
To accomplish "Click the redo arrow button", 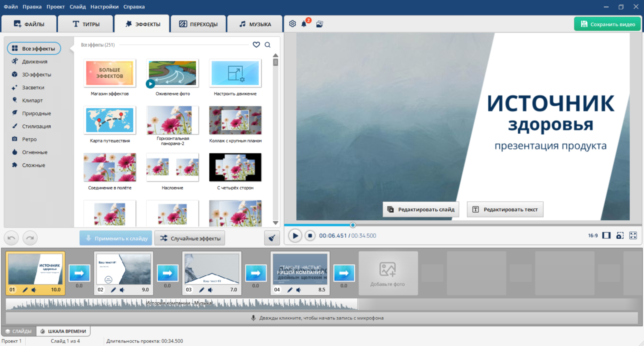I will coord(30,238).
